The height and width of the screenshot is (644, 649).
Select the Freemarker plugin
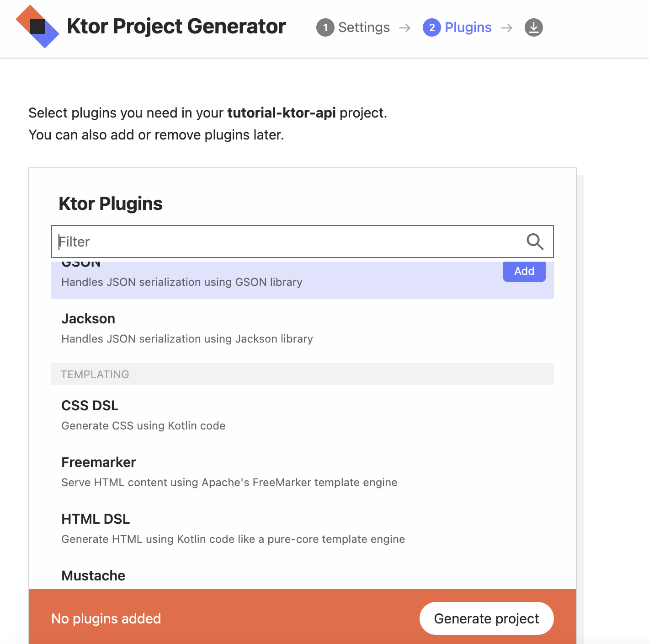[x=303, y=472]
